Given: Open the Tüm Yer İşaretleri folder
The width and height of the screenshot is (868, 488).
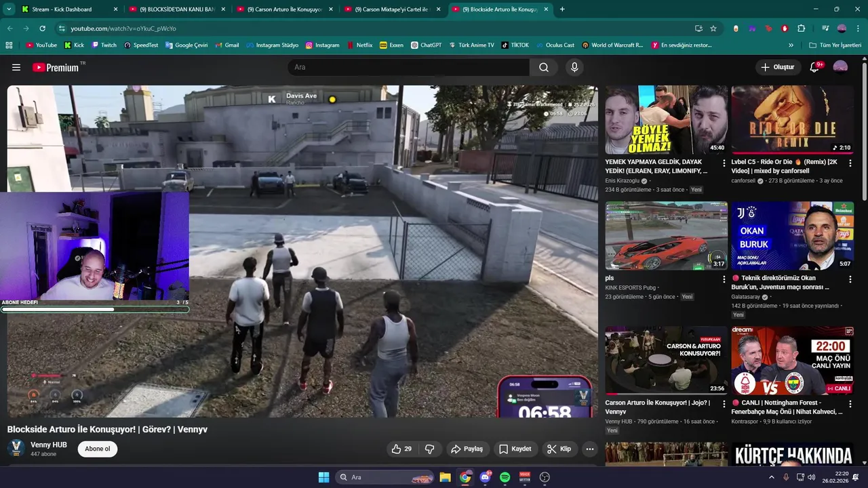Looking at the screenshot, I should 835,45.
